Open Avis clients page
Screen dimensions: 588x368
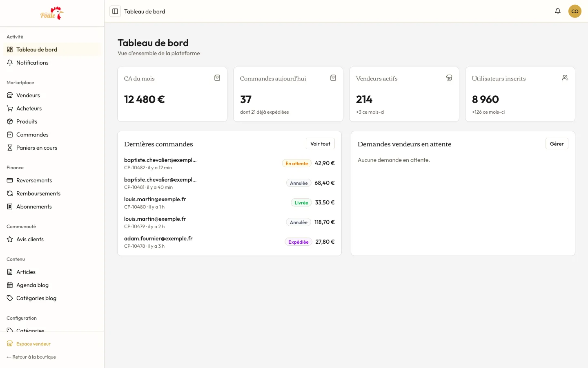click(51, 239)
